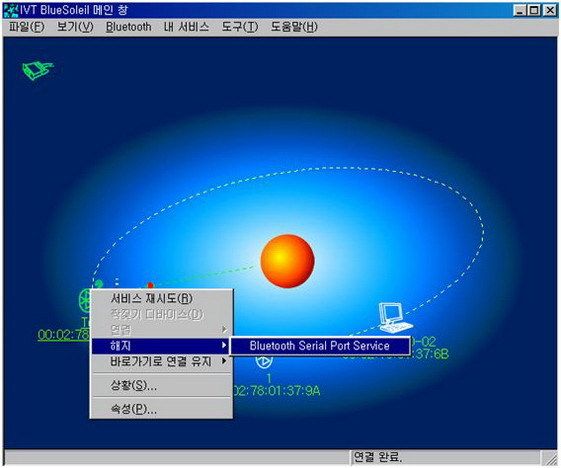Open the Bluetooth menu
The width and height of the screenshot is (561, 468).
[x=128, y=27]
